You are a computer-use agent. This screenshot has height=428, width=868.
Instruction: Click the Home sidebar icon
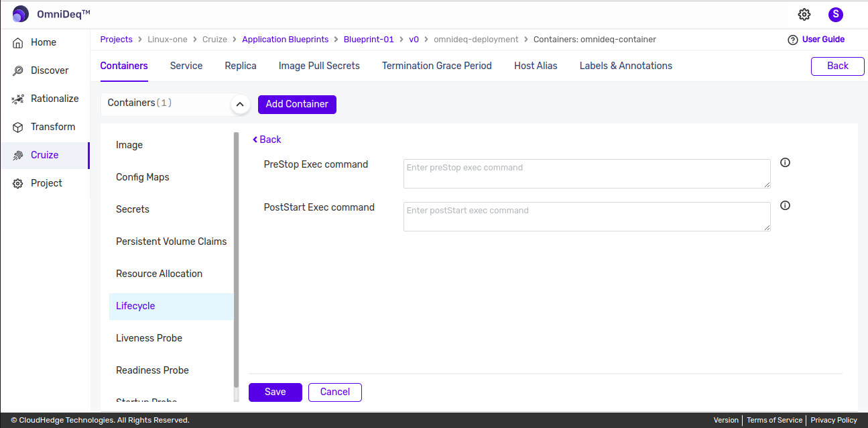click(18, 42)
